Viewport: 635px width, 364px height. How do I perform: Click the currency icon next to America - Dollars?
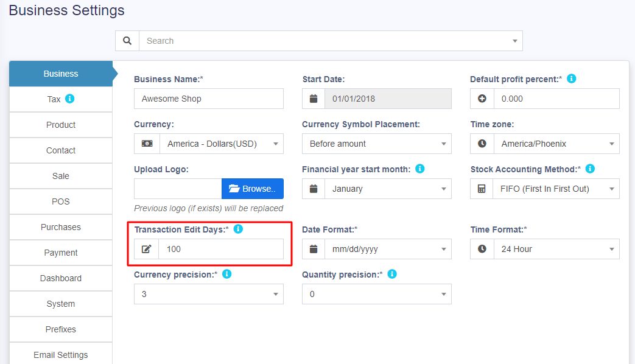(146, 144)
